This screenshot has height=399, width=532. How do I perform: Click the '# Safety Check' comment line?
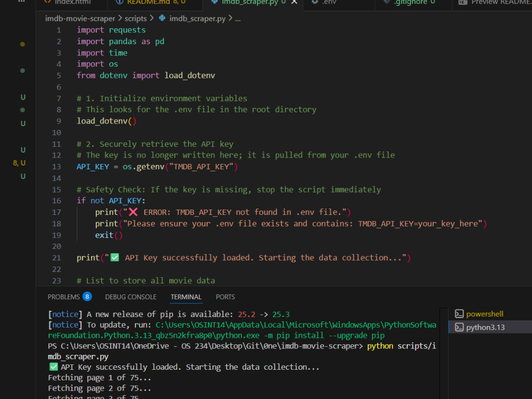pyautogui.click(x=229, y=190)
